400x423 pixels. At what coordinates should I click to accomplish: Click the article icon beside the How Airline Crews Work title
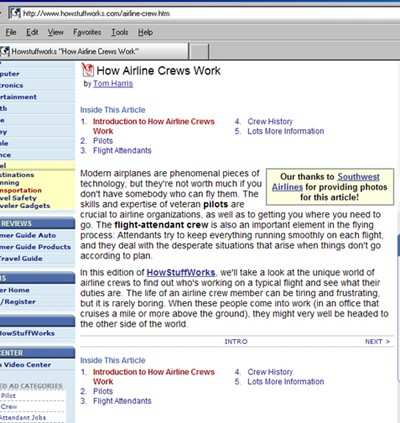[87, 70]
